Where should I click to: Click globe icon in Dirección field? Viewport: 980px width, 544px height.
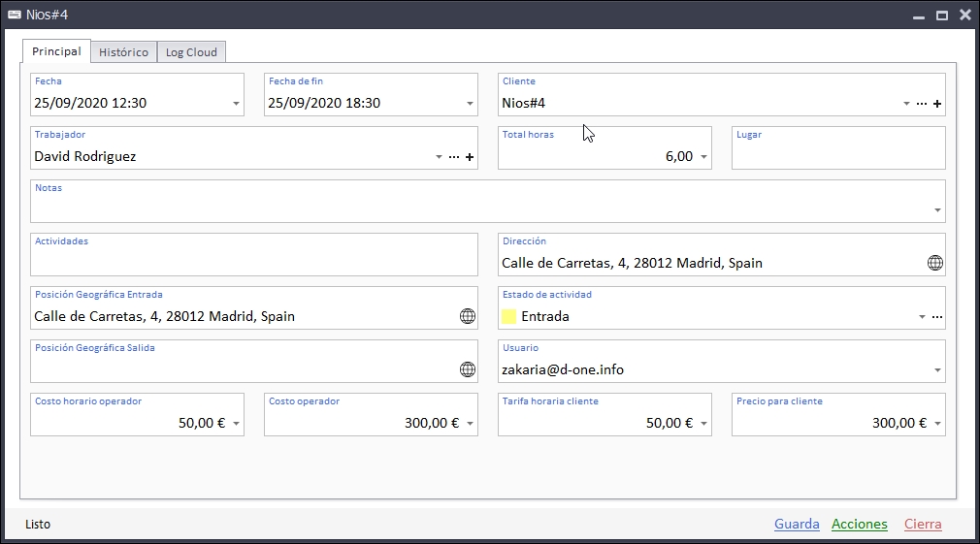935,263
